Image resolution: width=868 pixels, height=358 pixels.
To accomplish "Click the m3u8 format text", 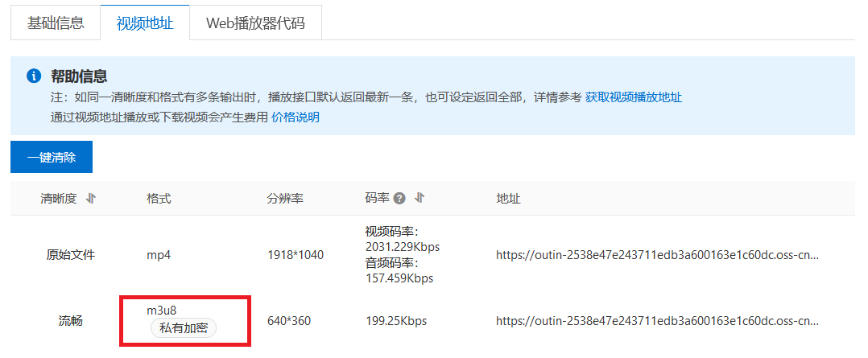I will [x=162, y=310].
